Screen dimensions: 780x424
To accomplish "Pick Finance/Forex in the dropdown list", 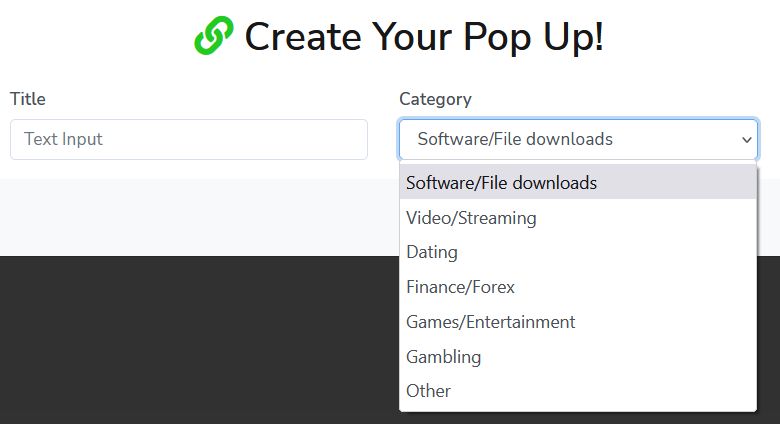I will coord(460,287).
